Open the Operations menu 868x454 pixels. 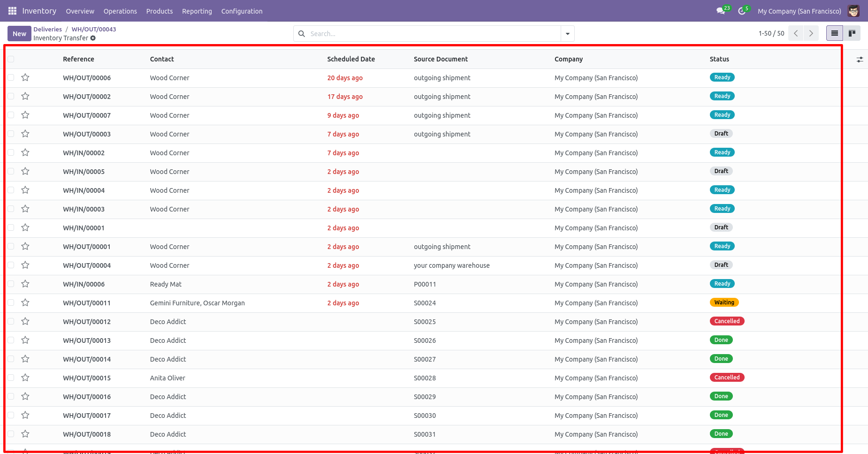120,11
